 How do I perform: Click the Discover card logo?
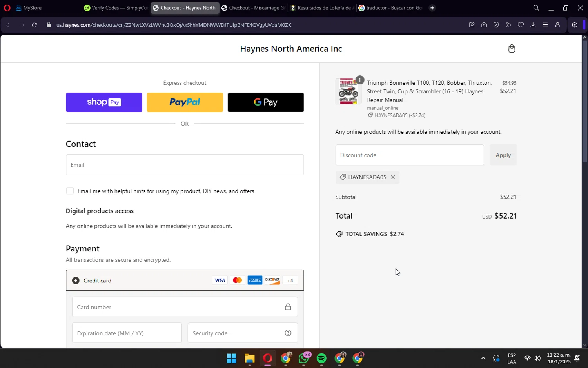click(272, 280)
